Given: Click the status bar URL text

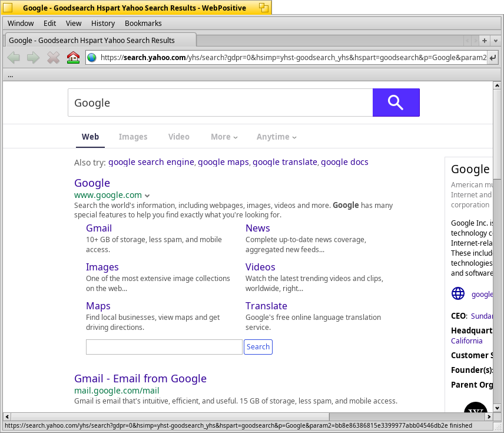Looking at the screenshot, I should tap(238, 425).
